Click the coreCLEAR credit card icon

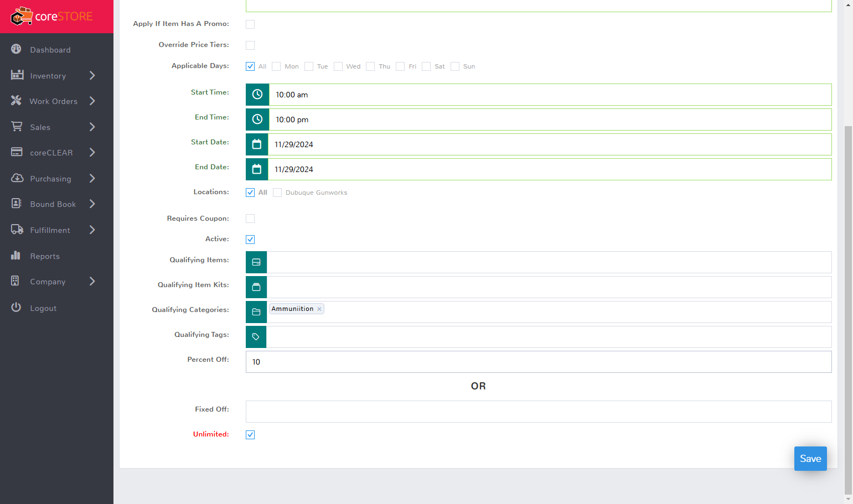17,152
